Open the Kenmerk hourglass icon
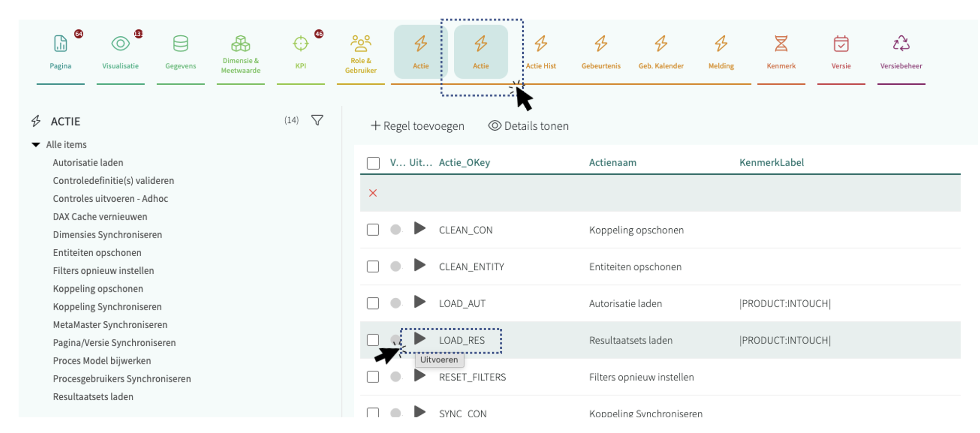 [x=781, y=44]
